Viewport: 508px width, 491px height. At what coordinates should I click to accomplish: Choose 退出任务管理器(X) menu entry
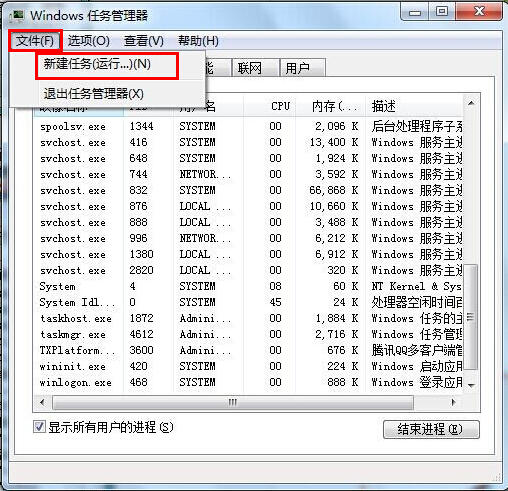(x=107, y=94)
